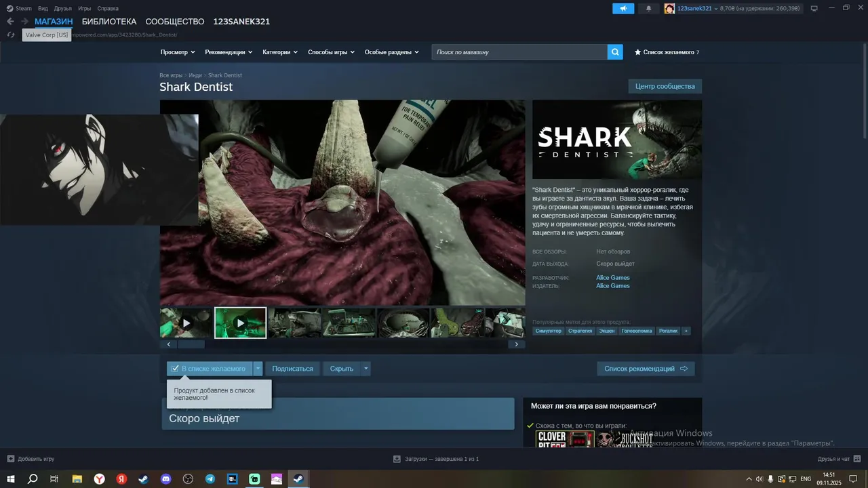
Task: Click the Инди breadcrumb link
Action: (195, 75)
